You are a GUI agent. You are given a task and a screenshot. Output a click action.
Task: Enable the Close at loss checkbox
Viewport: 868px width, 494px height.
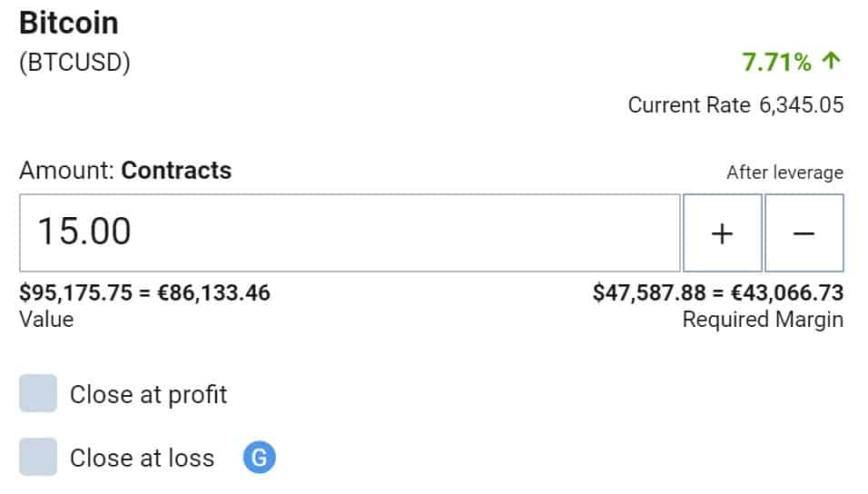point(38,457)
